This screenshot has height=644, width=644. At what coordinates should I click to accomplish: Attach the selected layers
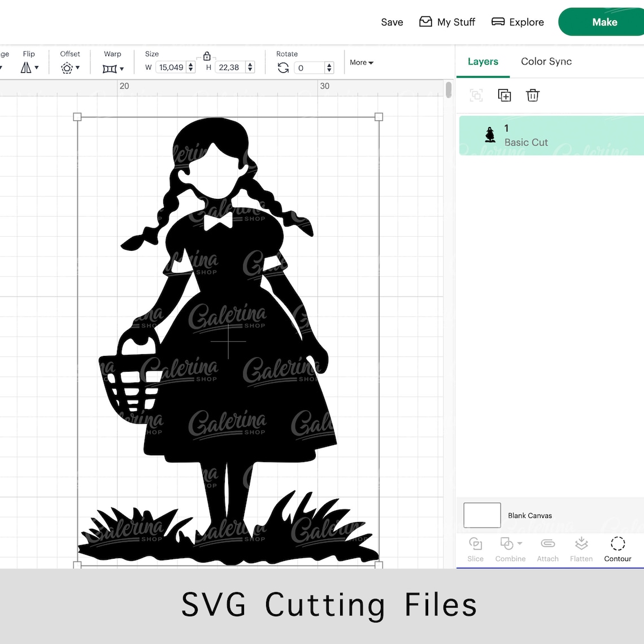tap(547, 549)
